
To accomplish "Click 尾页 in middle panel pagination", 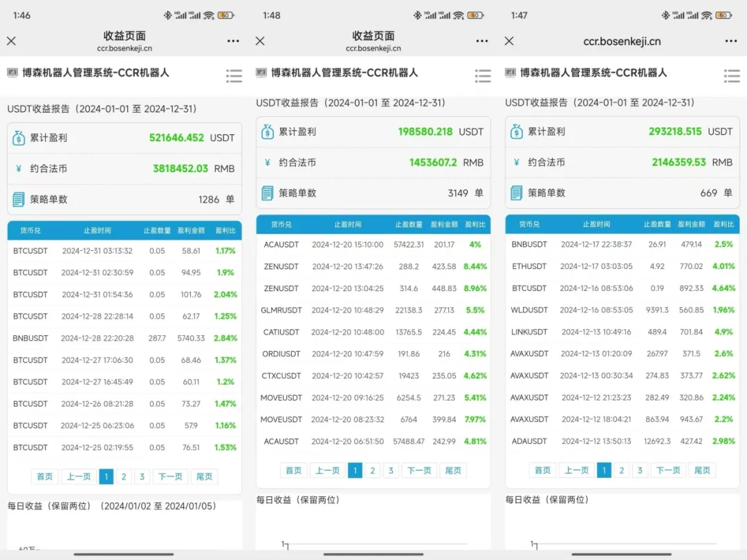I will click(x=453, y=471).
